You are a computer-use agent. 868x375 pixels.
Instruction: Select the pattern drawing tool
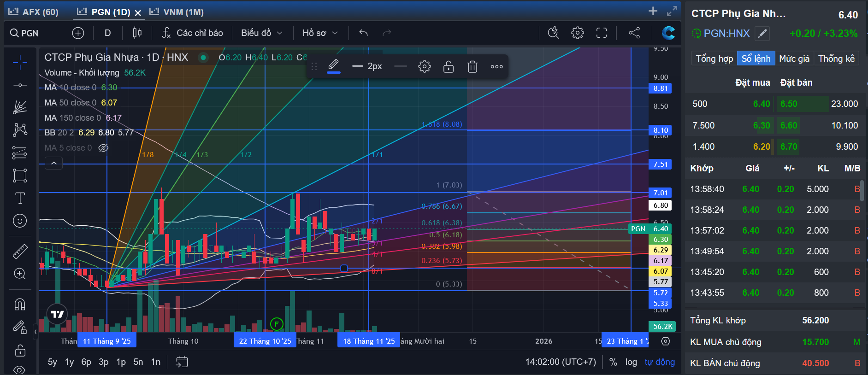(20, 130)
